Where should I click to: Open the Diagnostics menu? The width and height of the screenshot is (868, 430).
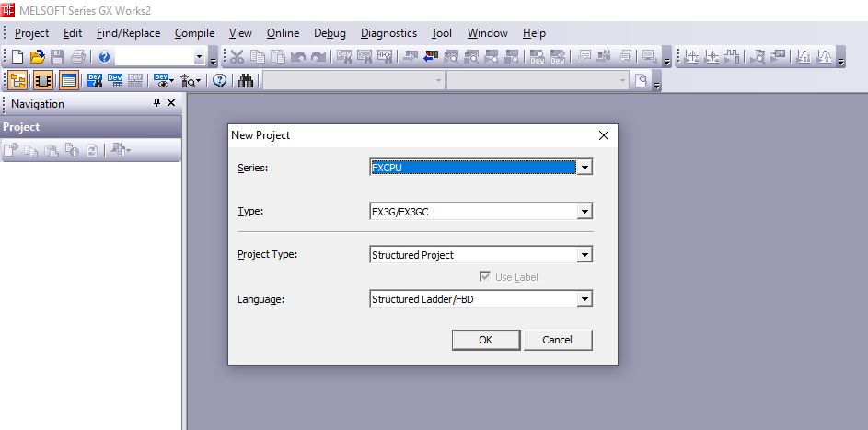point(388,33)
